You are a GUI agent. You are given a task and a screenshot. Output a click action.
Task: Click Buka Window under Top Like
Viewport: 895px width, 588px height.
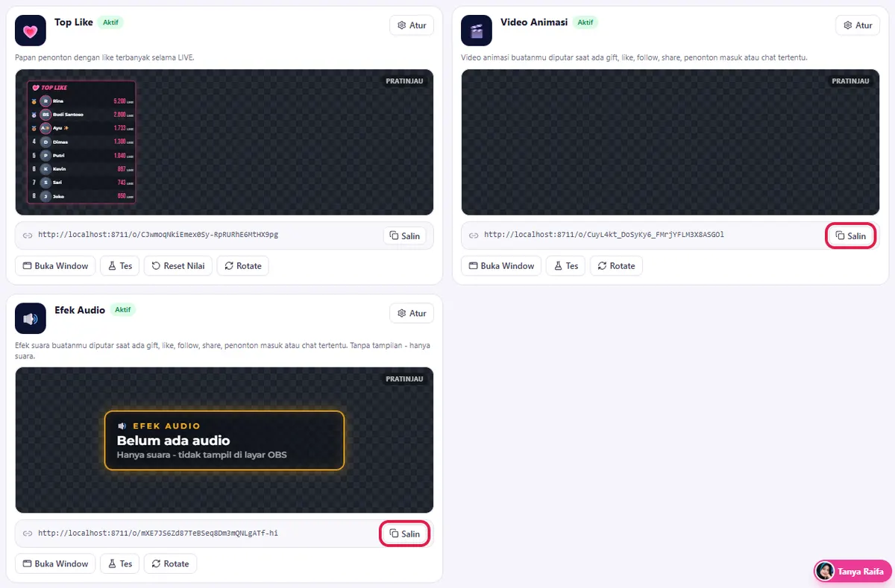tap(55, 266)
